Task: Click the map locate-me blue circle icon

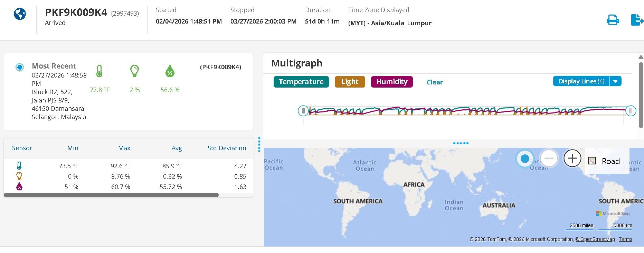Action: coord(525,159)
